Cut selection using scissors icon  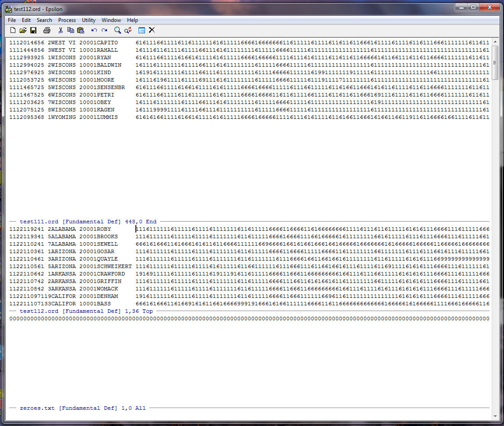[x=60, y=30]
